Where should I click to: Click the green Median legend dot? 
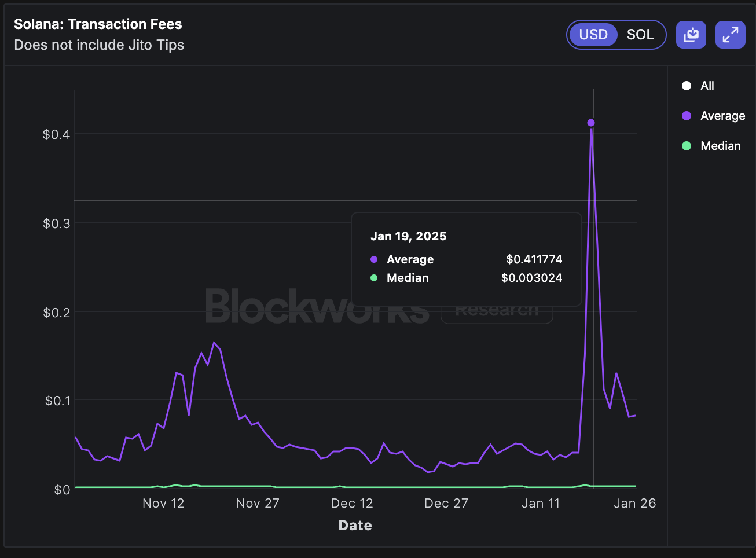(x=687, y=146)
